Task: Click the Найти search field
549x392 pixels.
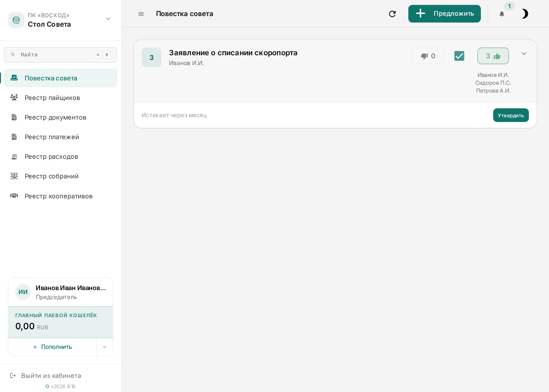Action: (x=60, y=55)
